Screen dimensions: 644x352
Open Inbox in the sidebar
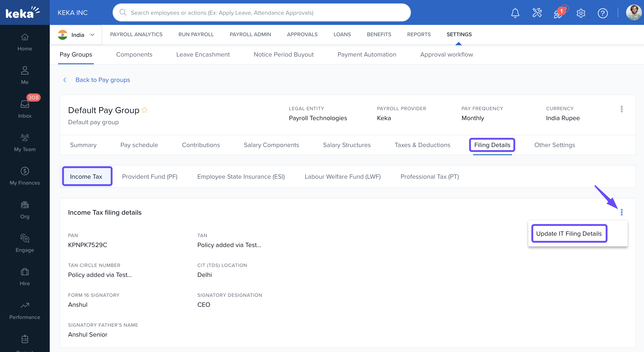tap(25, 108)
